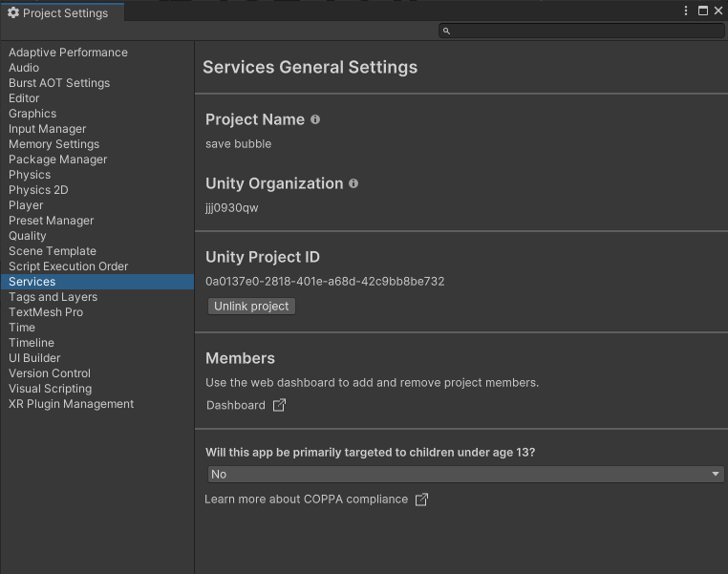Open Package Manager settings
The height and width of the screenshot is (574, 728).
click(57, 159)
